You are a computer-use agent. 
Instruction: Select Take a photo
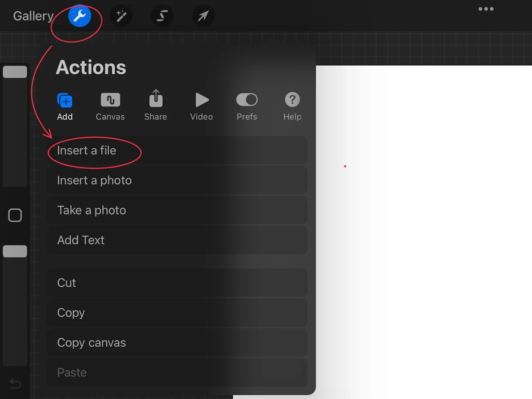[x=177, y=210]
